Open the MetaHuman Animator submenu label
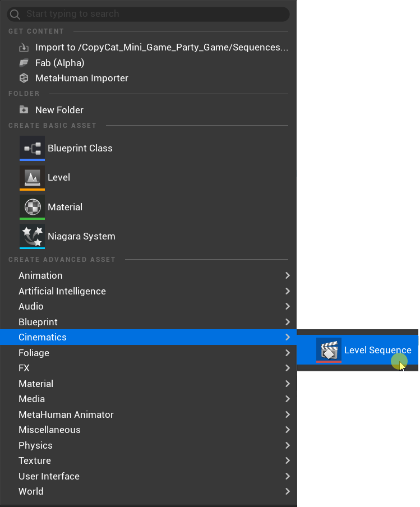The image size is (420, 507). coord(66,414)
